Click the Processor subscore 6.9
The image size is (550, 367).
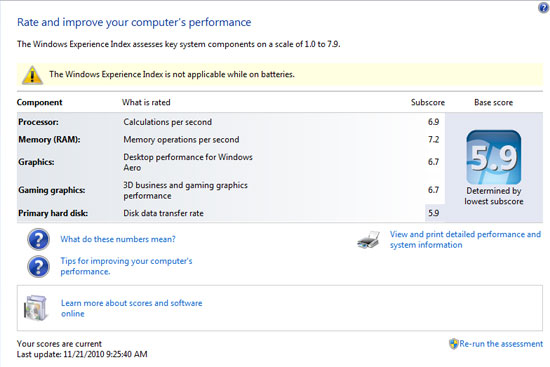point(433,122)
